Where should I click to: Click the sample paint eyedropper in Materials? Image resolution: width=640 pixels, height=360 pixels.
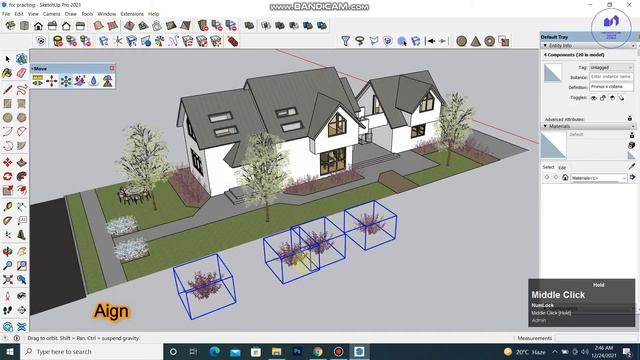point(632,166)
